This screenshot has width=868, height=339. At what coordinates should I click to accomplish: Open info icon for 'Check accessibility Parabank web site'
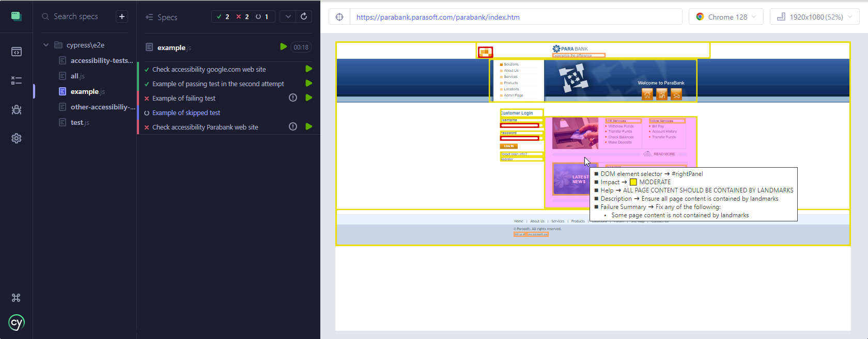tap(293, 126)
